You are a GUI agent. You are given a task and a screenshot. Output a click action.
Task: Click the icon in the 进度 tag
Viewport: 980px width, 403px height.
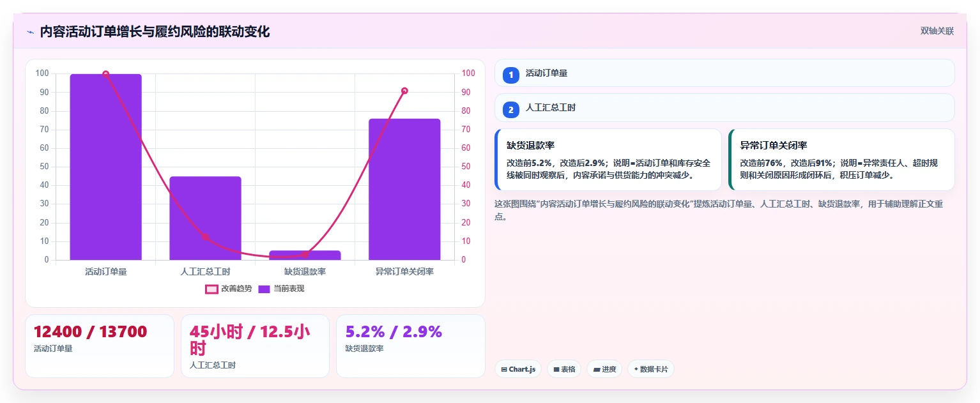tap(596, 369)
